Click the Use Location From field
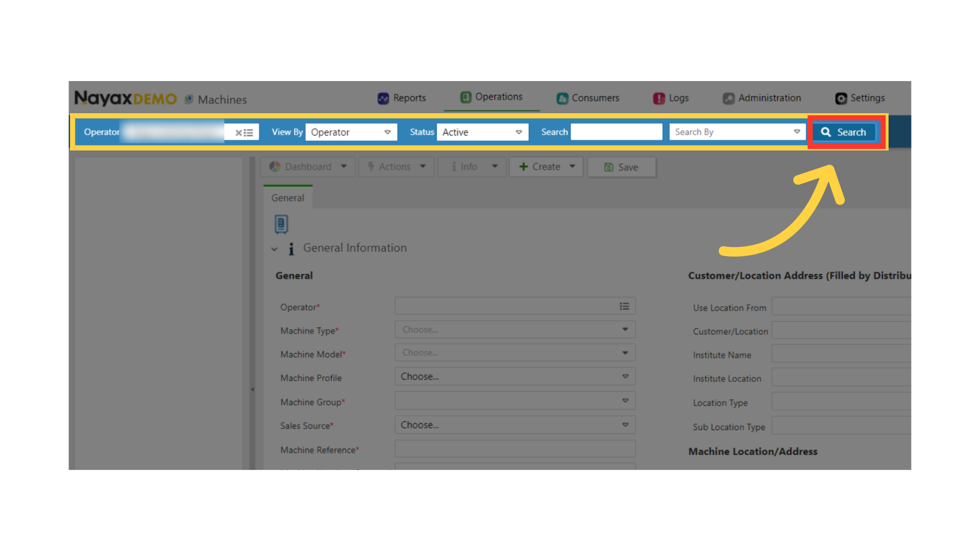Image resolution: width=980 pixels, height=551 pixels. coord(841,307)
